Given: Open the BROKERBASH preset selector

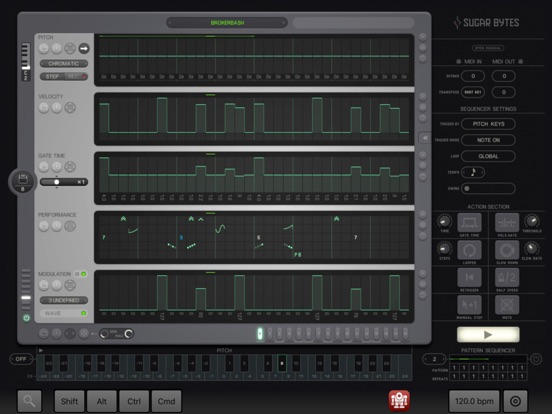Looking at the screenshot, I should click(x=227, y=23).
